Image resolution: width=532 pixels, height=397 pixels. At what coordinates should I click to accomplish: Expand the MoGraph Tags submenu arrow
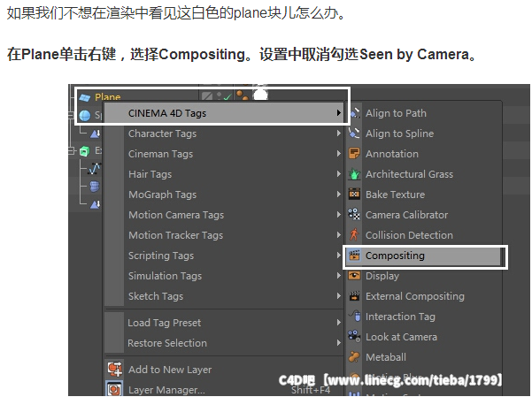[339, 195]
